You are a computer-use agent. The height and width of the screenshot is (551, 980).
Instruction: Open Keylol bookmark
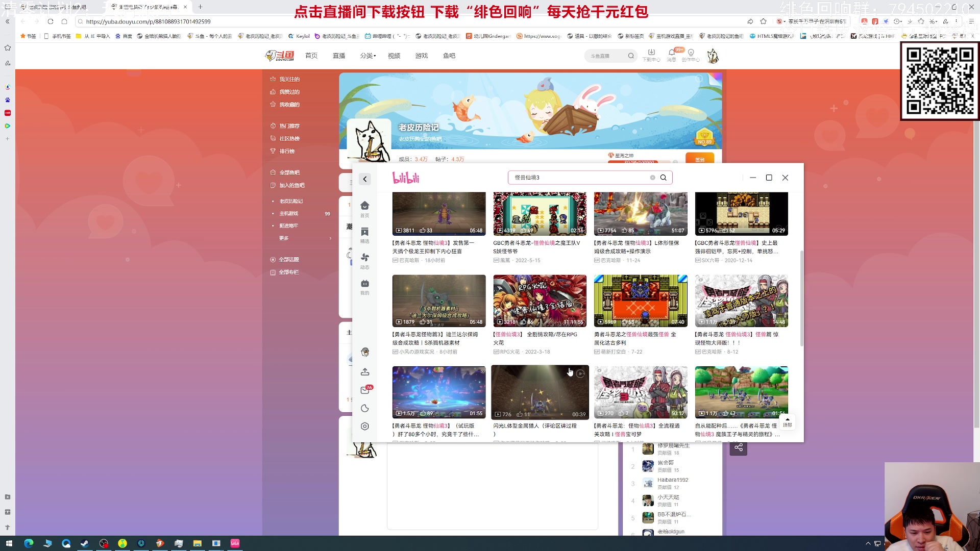pos(299,36)
